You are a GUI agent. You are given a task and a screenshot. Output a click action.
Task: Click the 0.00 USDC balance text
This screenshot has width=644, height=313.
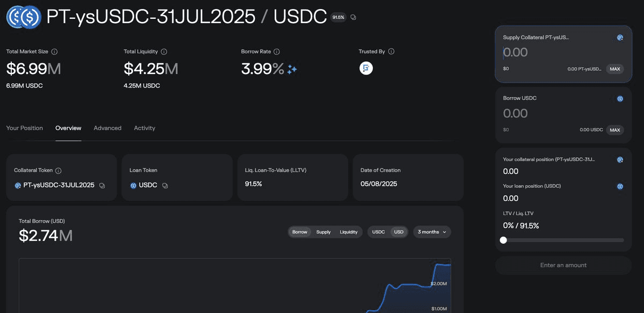(591, 130)
